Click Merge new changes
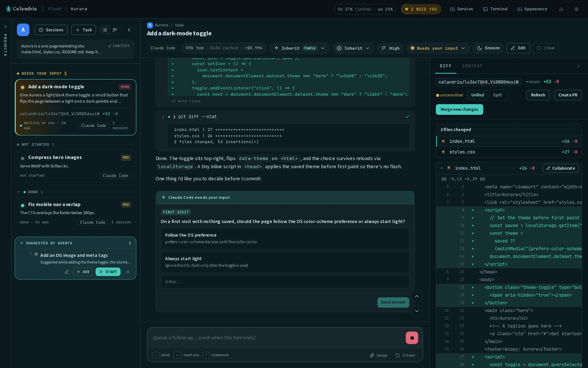The height and width of the screenshot is (368, 588). (459, 109)
